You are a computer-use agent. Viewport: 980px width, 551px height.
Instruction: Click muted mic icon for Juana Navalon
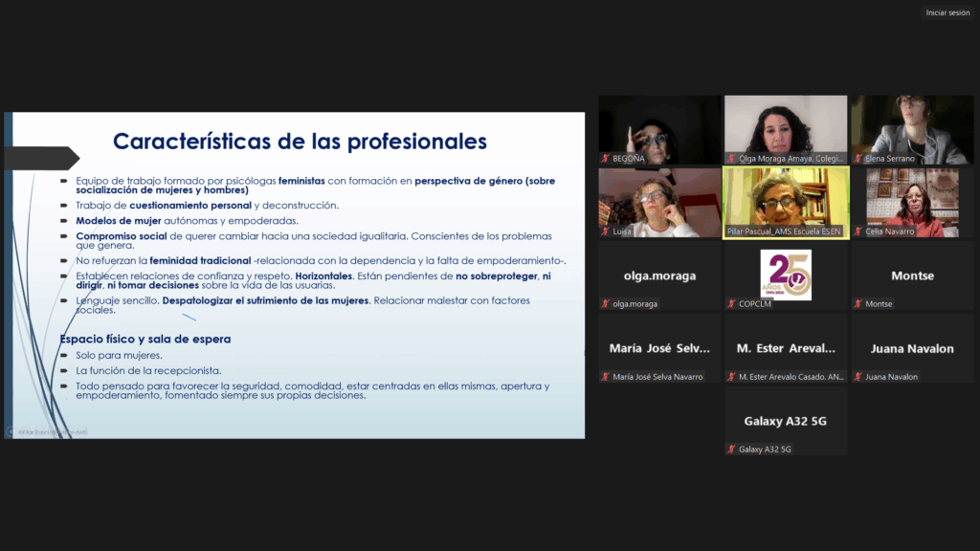pos(857,377)
